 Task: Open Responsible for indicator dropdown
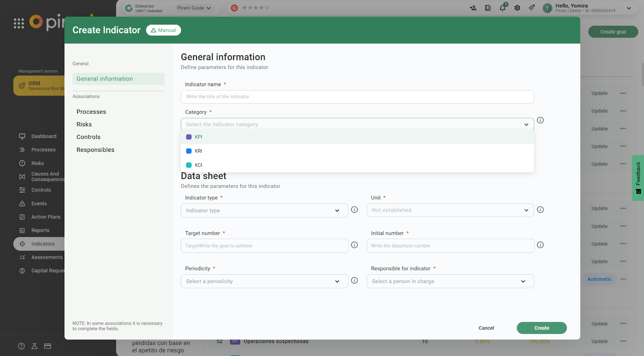pos(450,281)
